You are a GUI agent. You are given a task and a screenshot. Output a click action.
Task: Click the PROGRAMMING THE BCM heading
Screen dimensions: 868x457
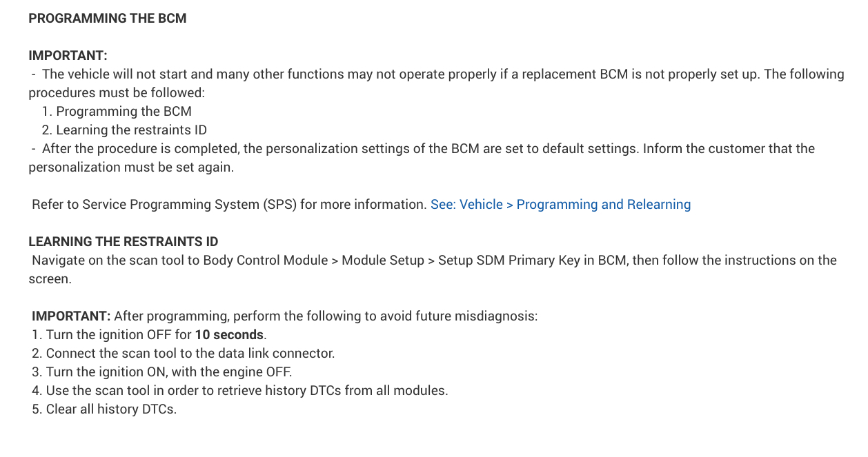tap(108, 19)
